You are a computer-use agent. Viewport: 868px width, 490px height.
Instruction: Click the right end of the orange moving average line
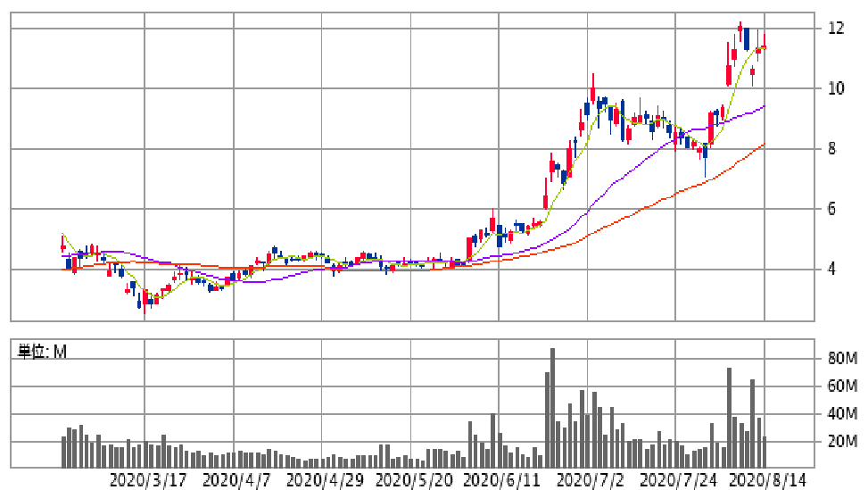coord(764,145)
